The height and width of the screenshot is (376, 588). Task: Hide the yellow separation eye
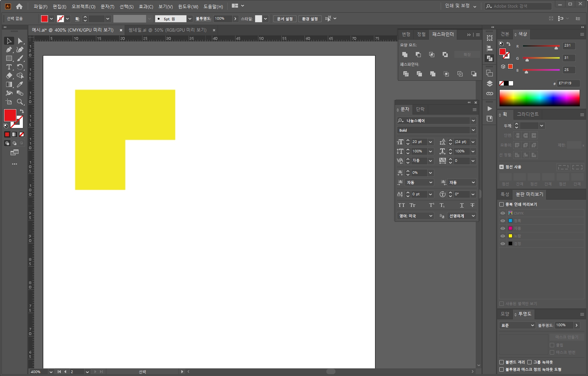pos(503,236)
